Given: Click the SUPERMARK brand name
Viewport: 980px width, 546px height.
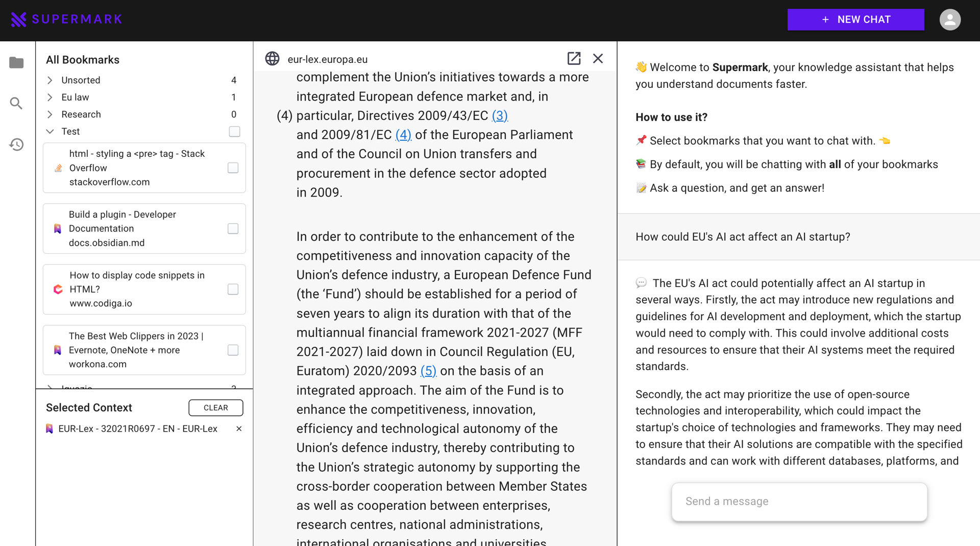Looking at the screenshot, I should (77, 19).
